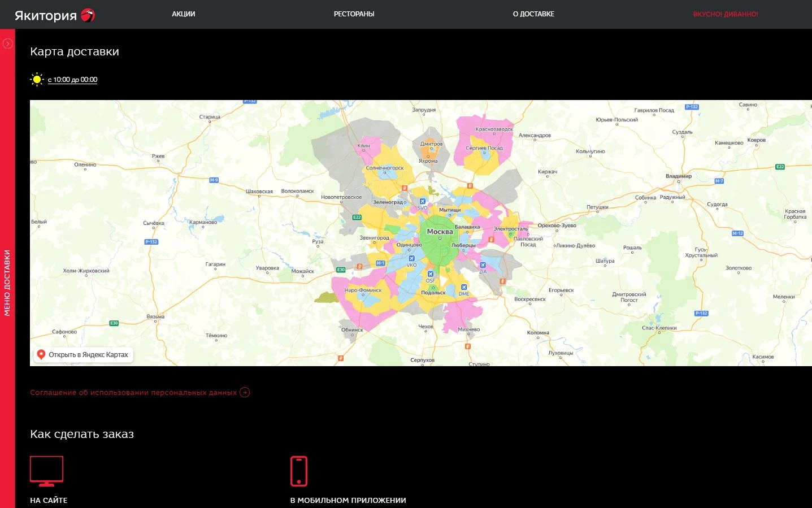This screenshot has height=508, width=812.
Task: Click the Волоколамск label on map
Action: point(297,191)
